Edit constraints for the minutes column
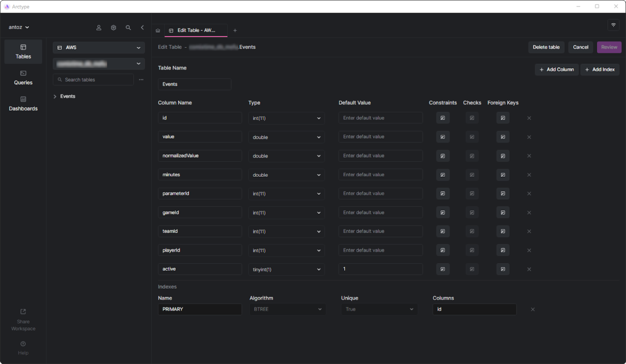The height and width of the screenshot is (364, 626). coord(443,175)
